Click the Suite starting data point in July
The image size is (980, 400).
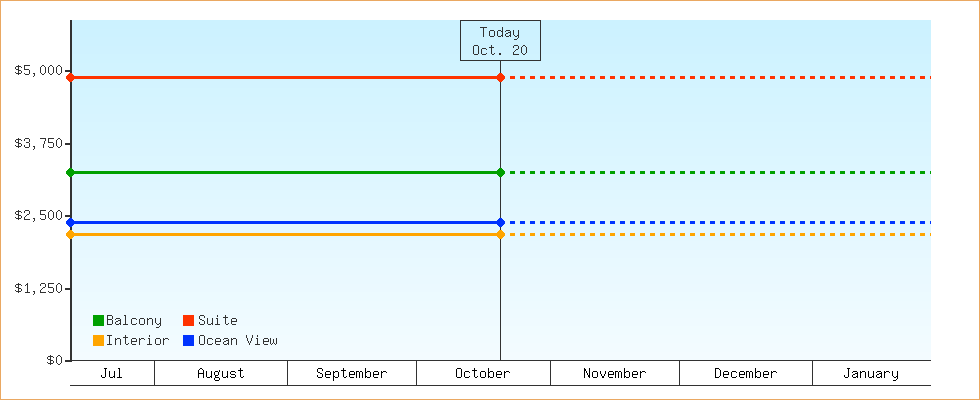[x=71, y=77]
